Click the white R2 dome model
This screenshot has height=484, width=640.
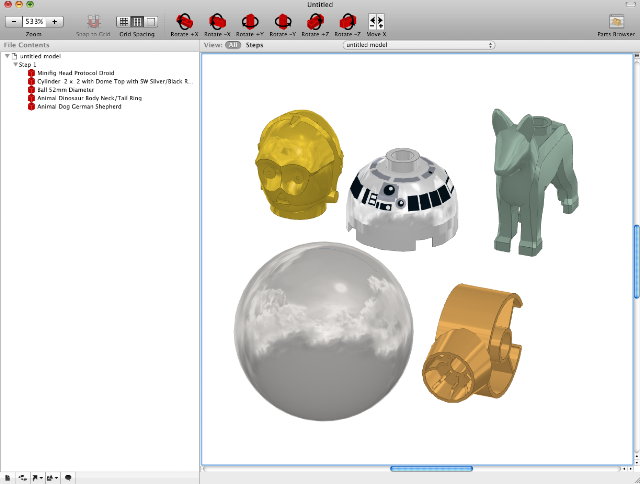(x=402, y=202)
